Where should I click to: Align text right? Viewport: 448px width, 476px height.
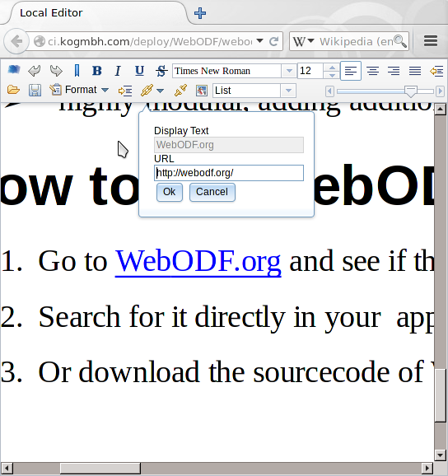394,71
